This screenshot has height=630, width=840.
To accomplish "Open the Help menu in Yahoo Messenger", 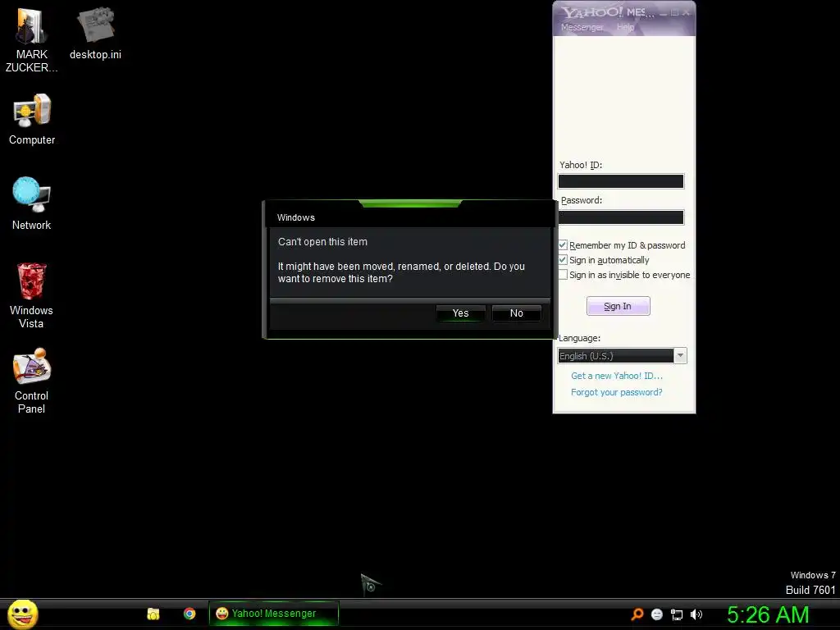I will (x=625, y=27).
